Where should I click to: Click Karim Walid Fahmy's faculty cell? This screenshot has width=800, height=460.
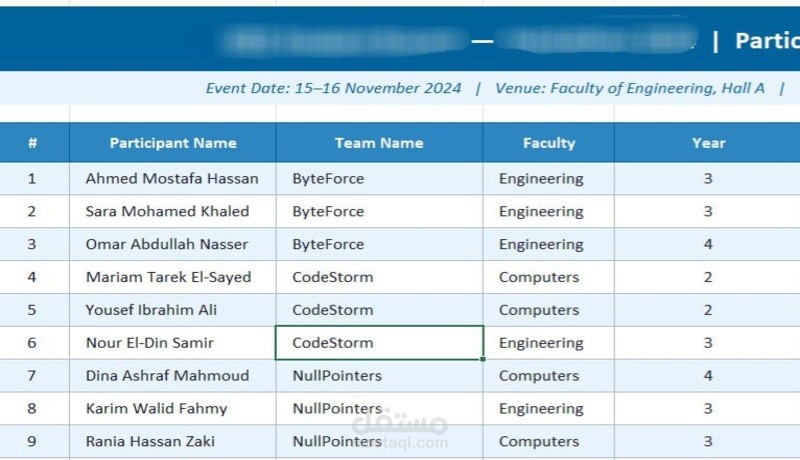[541, 409]
